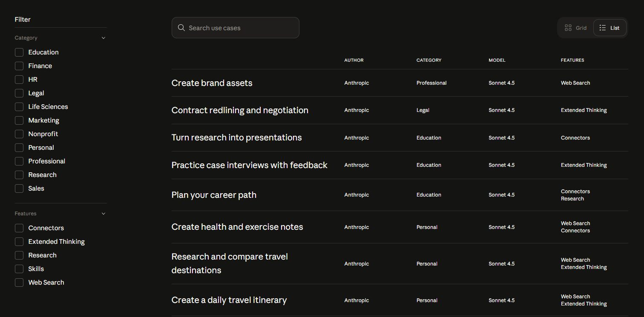
Task: Tick the Legal category checkbox
Action: click(19, 93)
